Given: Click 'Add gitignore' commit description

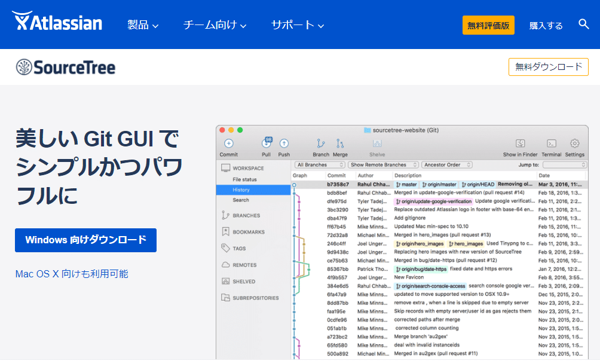Looking at the screenshot, I should click(x=409, y=218).
